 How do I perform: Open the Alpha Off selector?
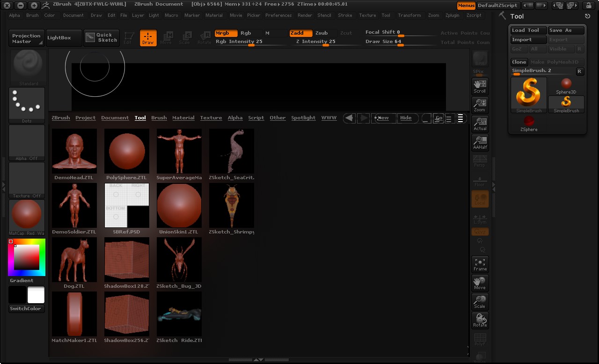click(27, 143)
